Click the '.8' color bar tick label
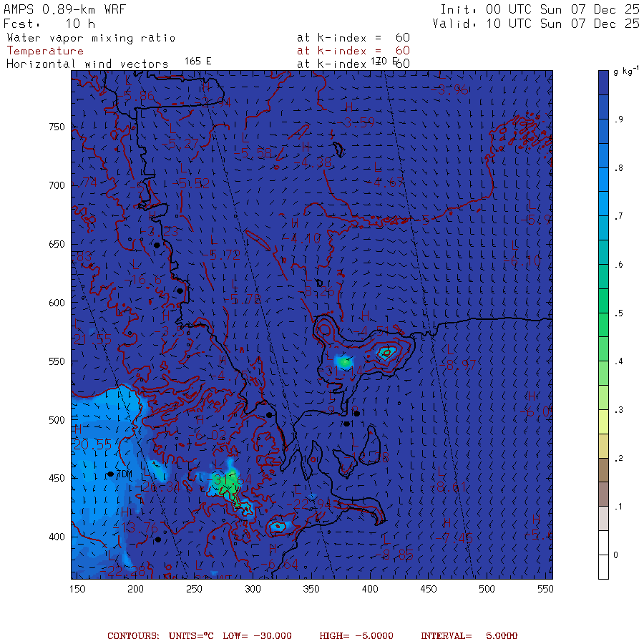644x644 pixels. click(x=618, y=168)
